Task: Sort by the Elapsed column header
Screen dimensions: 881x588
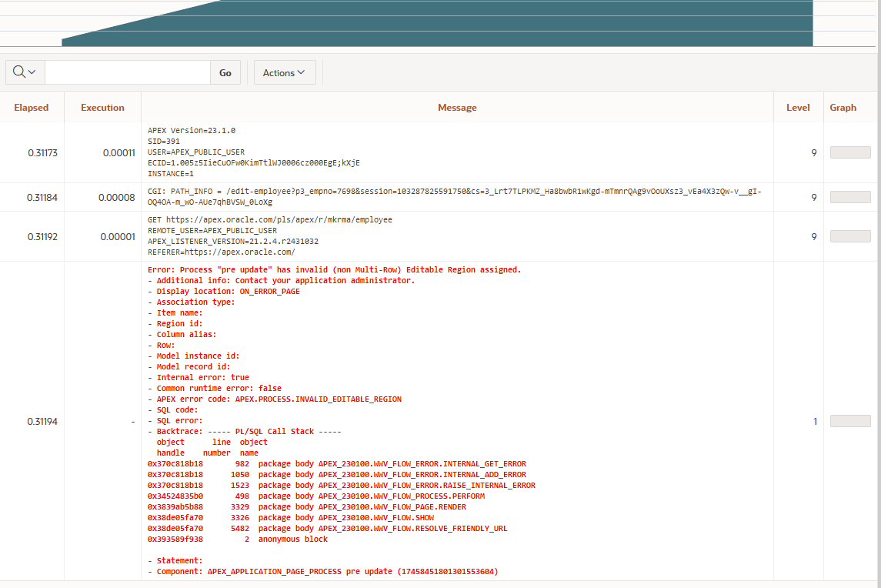Action: pos(32,108)
